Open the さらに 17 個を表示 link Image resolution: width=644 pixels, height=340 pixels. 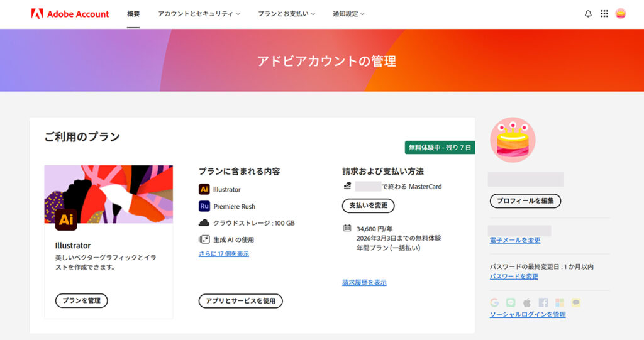point(224,254)
